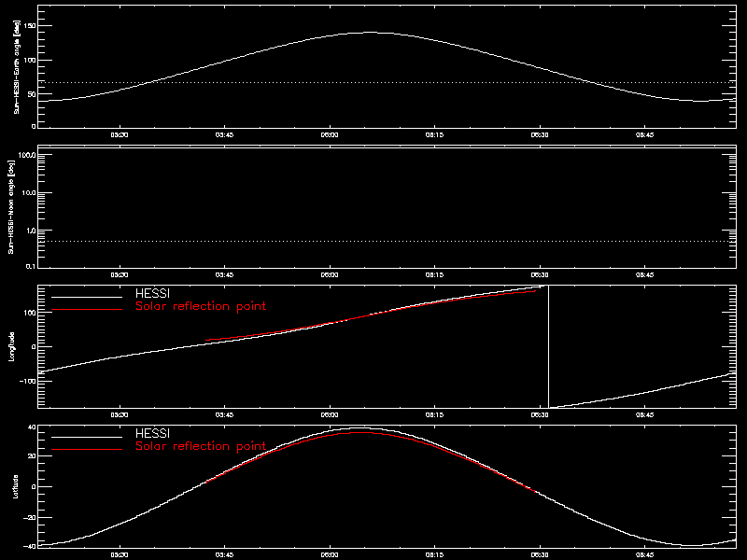Click white HESSI legend line sample in Latitude plot
Viewport: 747px width, 560px height.
87,437
